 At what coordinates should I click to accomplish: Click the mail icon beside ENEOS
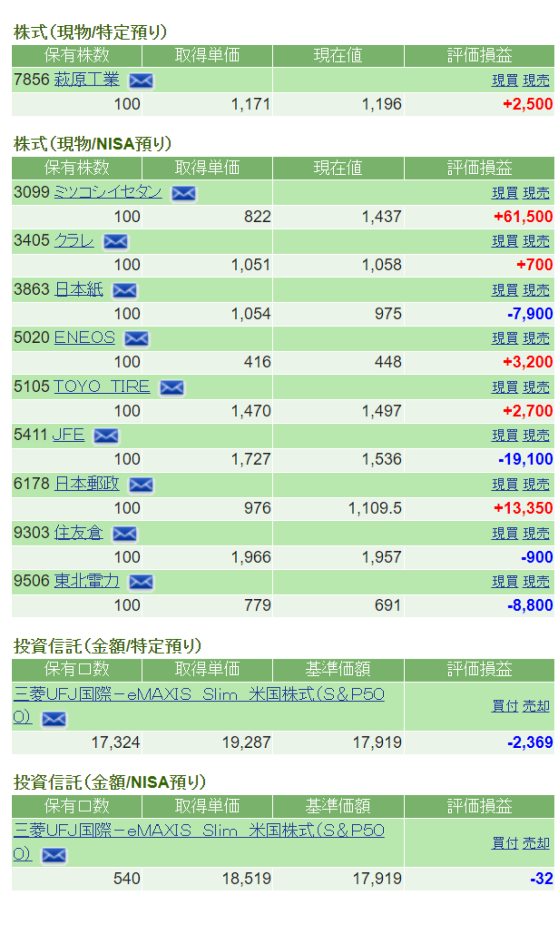click(136, 339)
